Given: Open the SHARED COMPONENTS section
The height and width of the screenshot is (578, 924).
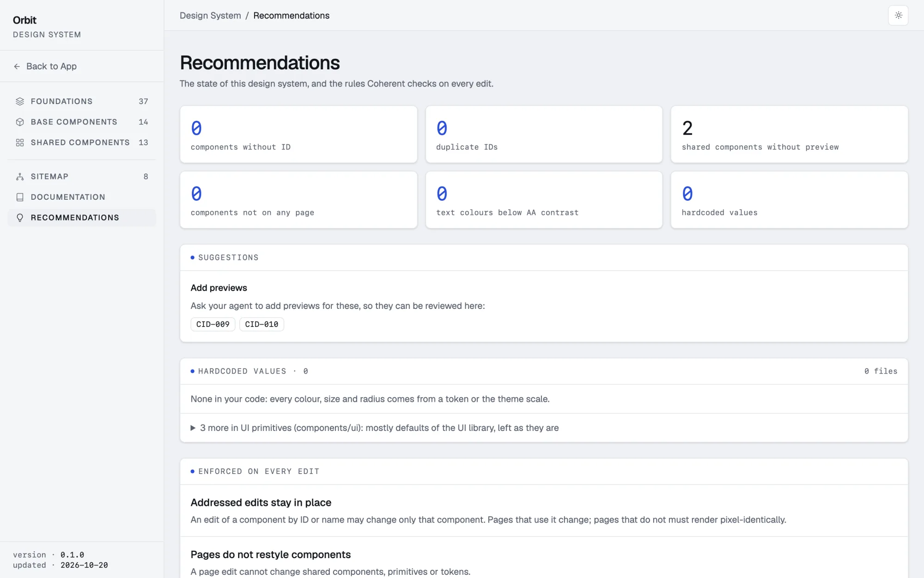Looking at the screenshot, I should pyautogui.click(x=82, y=142).
